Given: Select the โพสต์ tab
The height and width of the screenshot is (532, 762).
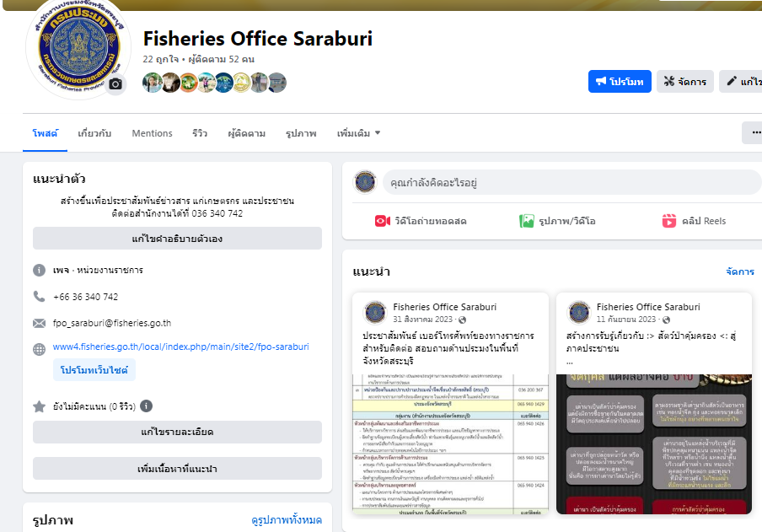Looking at the screenshot, I should tap(46, 133).
